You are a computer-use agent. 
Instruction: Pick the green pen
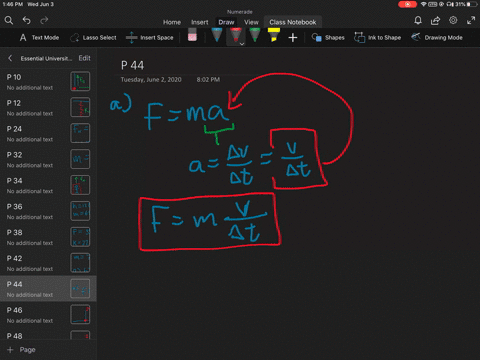(255, 35)
